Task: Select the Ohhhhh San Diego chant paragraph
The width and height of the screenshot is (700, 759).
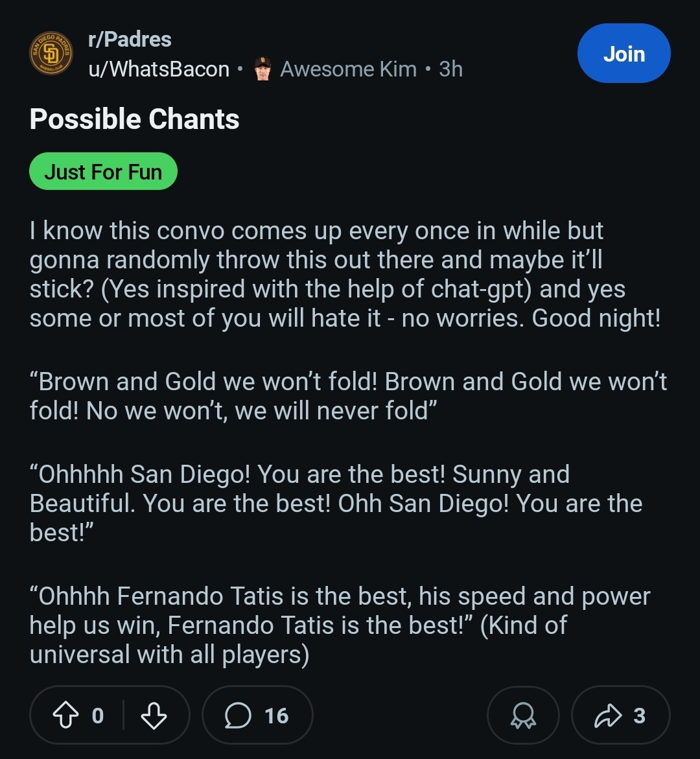Action: click(336, 503)
